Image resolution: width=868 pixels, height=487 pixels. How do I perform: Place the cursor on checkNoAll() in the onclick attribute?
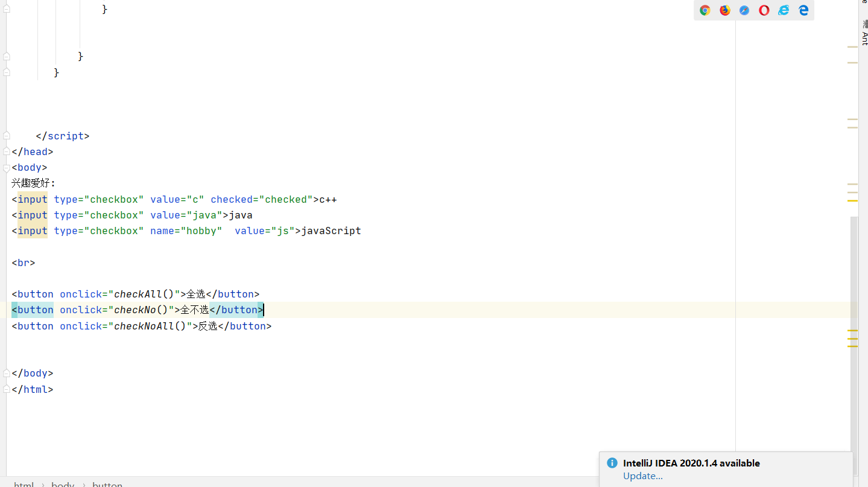[x=150, y=326]
